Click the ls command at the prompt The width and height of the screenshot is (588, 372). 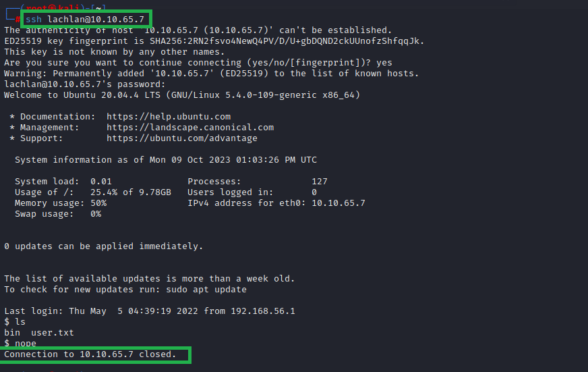click(20, 322)
